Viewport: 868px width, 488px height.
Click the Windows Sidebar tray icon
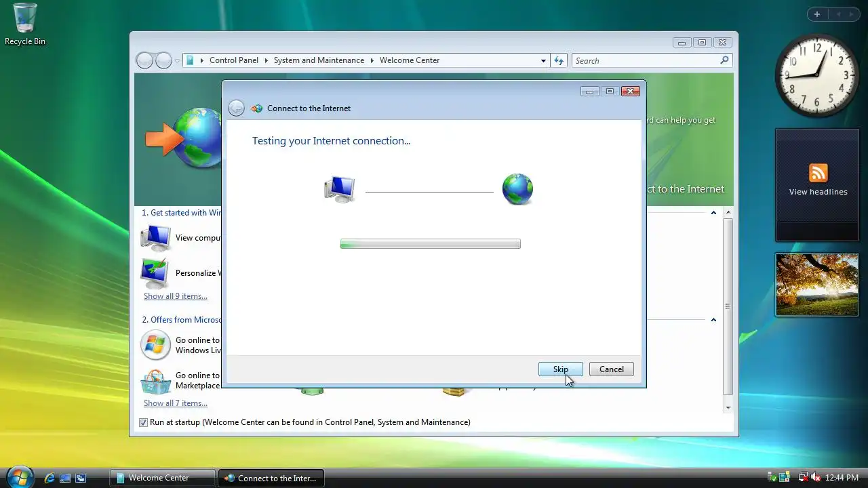coord(785,477)
